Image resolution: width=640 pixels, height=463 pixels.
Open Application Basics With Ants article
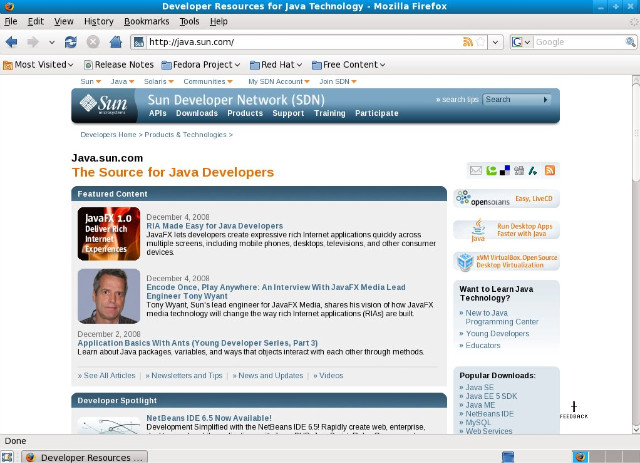pyautogui.click(x=198, y=343)
